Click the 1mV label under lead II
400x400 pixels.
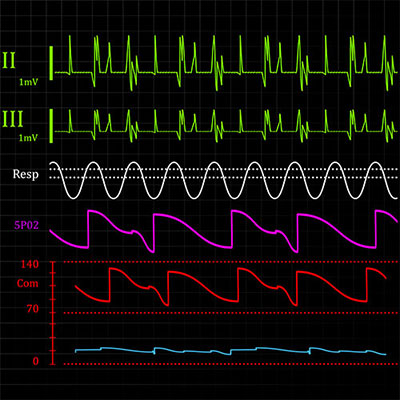point(28,82)
